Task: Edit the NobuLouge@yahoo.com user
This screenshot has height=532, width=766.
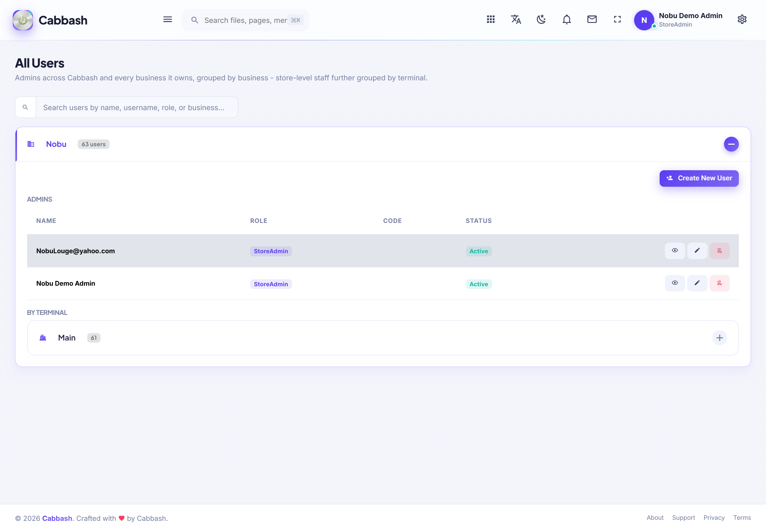Action: [697, 251]
